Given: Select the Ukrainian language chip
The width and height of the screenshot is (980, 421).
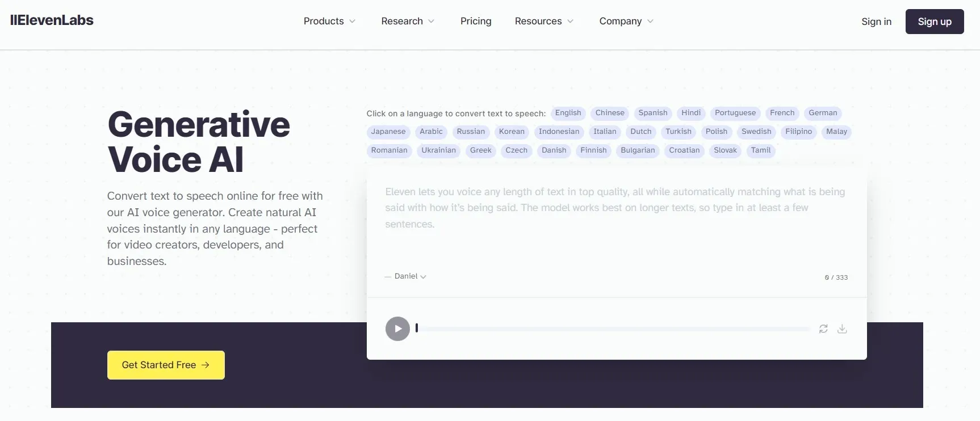Looking at the screenshot, I should click(438, 150).
